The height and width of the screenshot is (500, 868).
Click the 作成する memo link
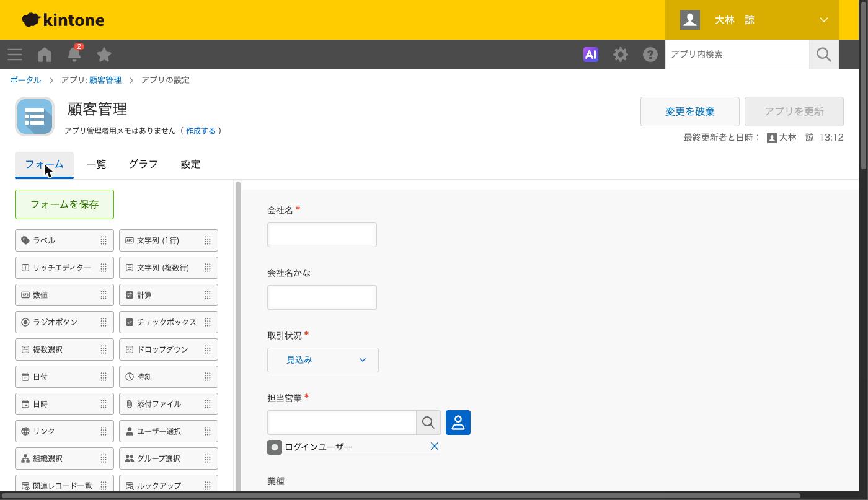tap(201, 131)
